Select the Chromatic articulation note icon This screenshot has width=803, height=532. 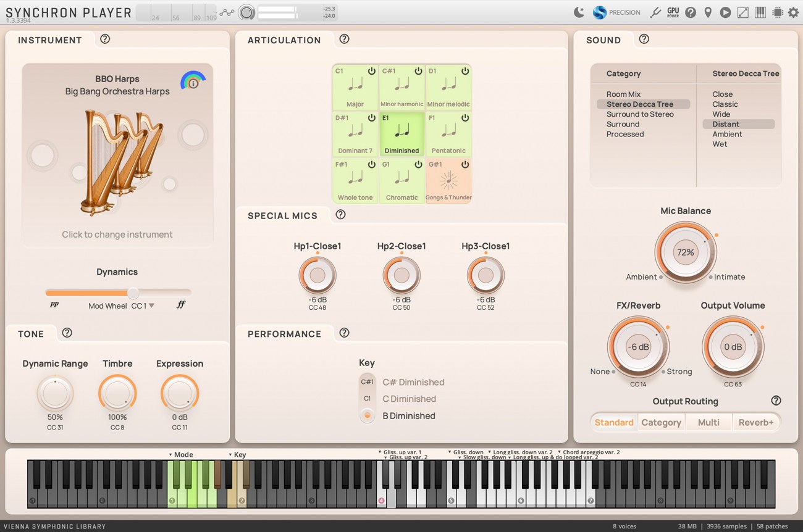point(402,178)
